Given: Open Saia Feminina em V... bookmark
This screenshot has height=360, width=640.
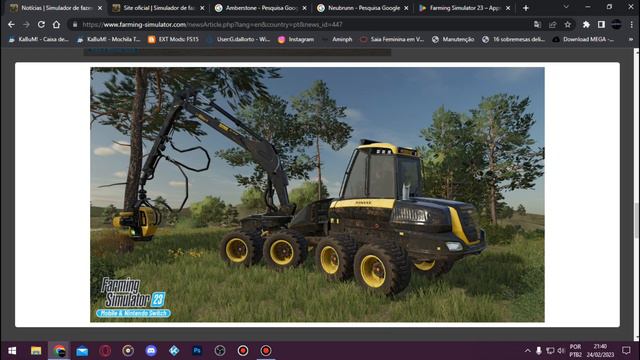Looking at the screenshot, I should (x=392, y=39).
